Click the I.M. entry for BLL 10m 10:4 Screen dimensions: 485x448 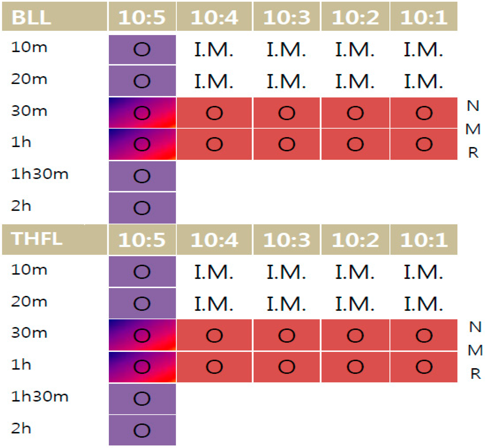coord(214,50)
